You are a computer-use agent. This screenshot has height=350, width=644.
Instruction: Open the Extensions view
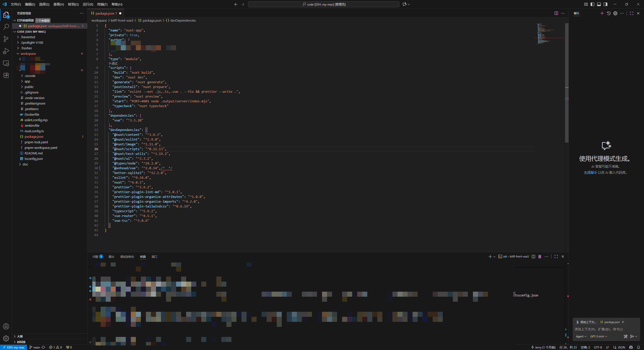[x=6, y=75]
